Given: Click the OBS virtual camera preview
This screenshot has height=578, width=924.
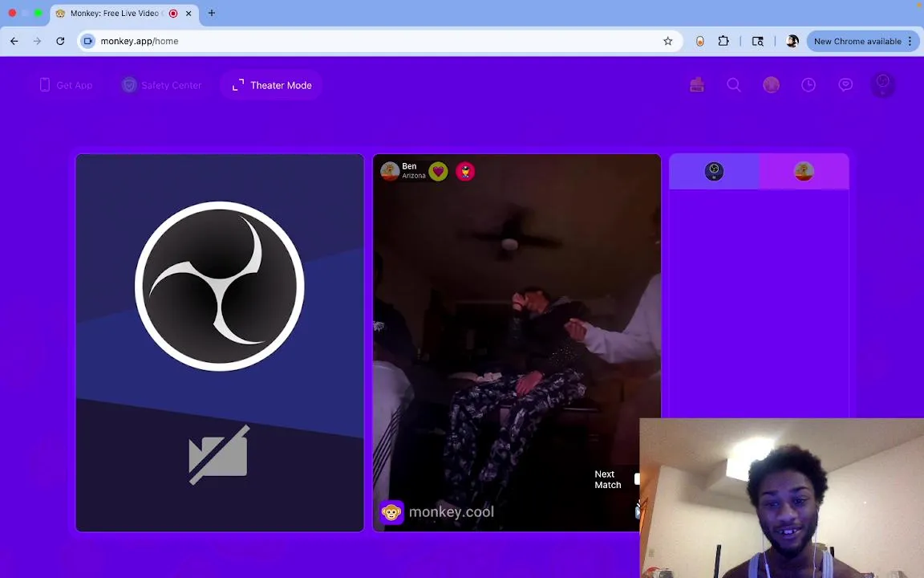Looking at the screenshot, I should pyautogui.click(x=220, y=343).
